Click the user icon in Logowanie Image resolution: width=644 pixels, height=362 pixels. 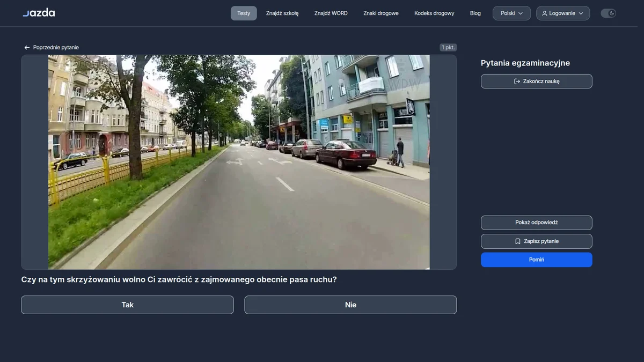coord(545,13)
